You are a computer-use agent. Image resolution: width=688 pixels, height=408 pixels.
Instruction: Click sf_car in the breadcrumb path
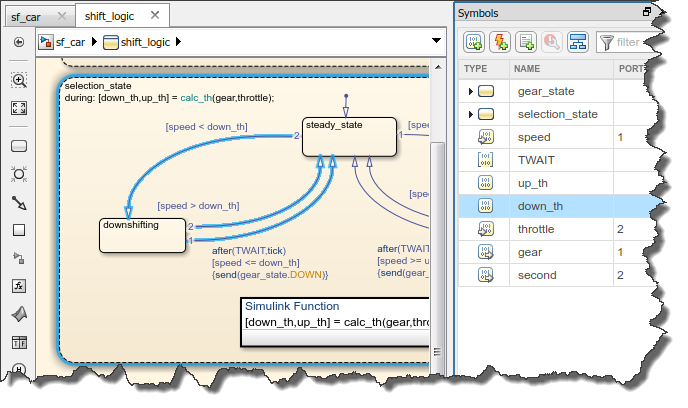[70, 42]
